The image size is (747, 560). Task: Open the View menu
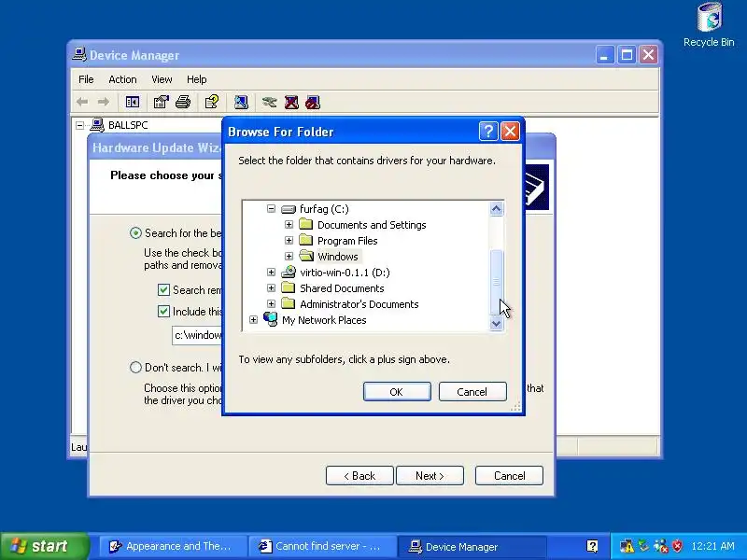(162, 79)
